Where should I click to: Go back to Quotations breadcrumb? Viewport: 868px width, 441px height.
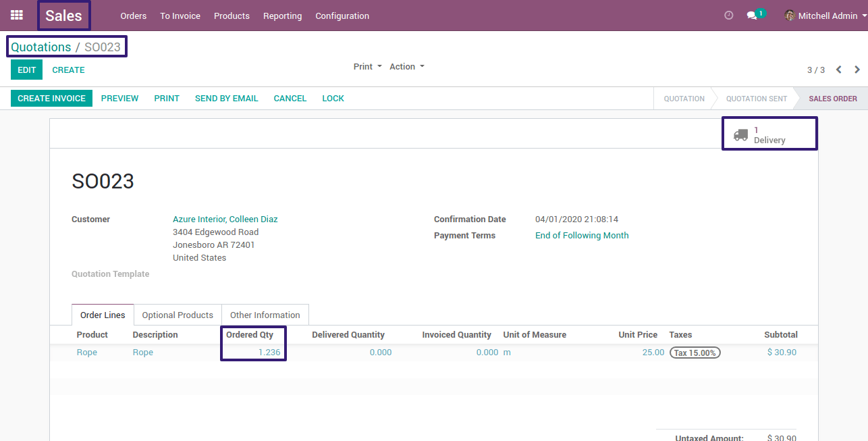(x=41, y=47)
